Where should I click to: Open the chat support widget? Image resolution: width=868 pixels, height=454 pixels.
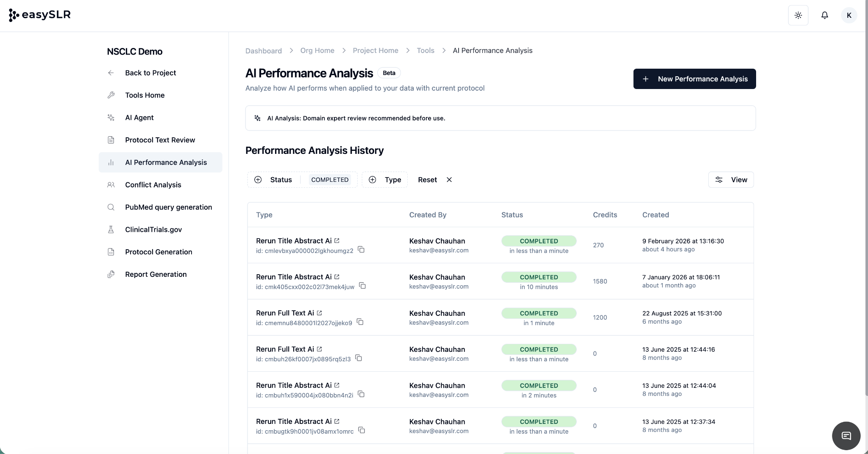846,435
